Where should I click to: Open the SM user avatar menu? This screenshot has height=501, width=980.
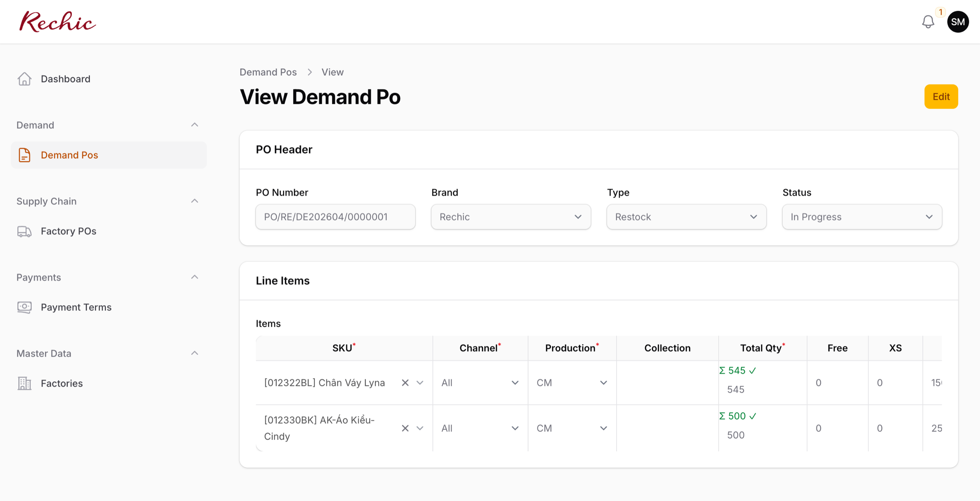click(958, 22)
